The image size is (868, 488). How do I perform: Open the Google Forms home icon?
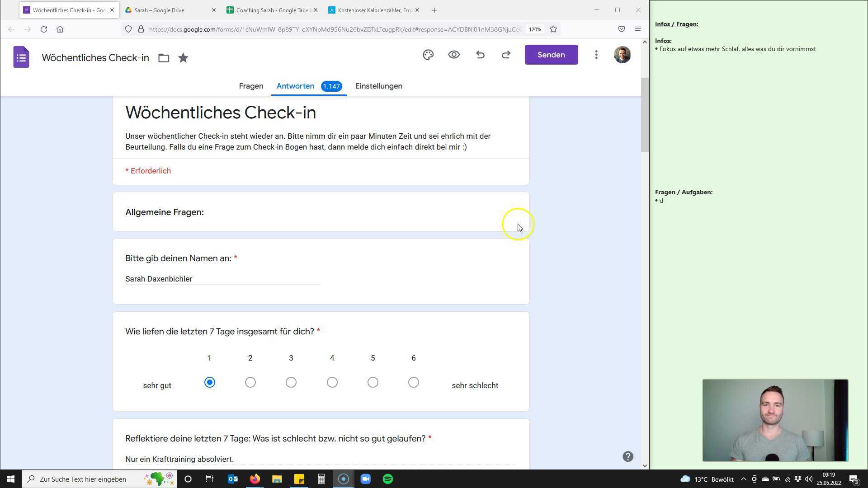21,57
